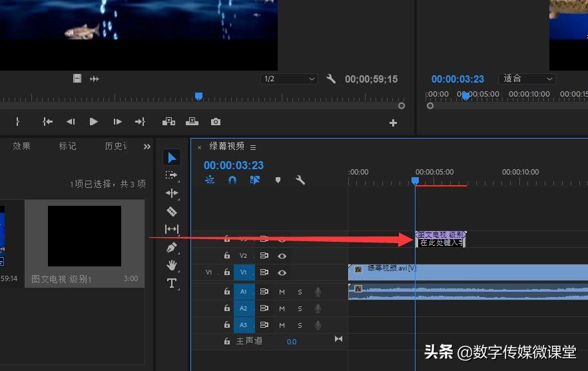Select the Slip tool
The height and width of the screenshot is (371, 588).
[x=172, y=229]
